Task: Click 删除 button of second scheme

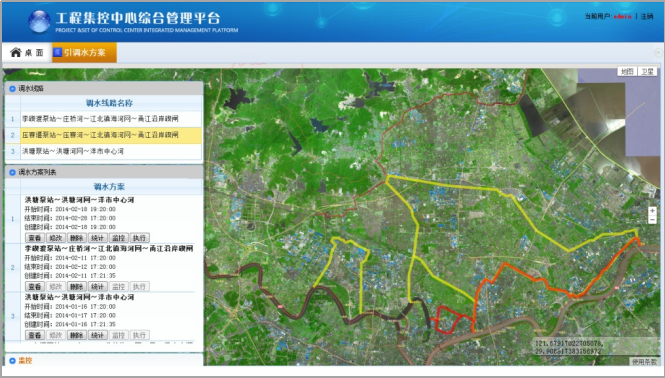Action: coord(76,287)
